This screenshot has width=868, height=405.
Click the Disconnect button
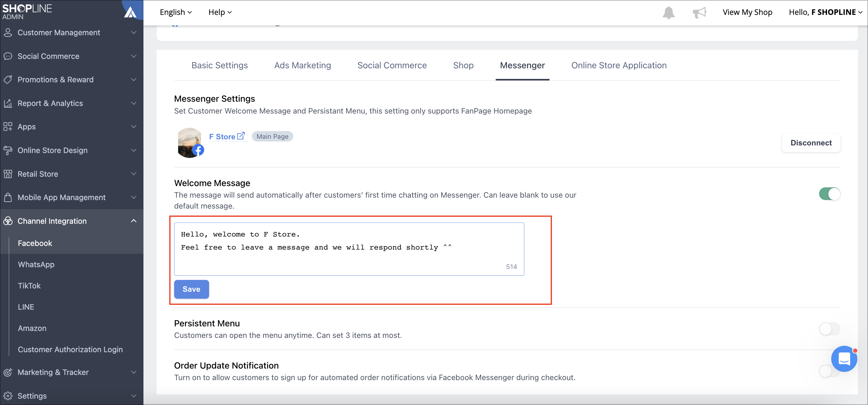(x=811, y=143)
